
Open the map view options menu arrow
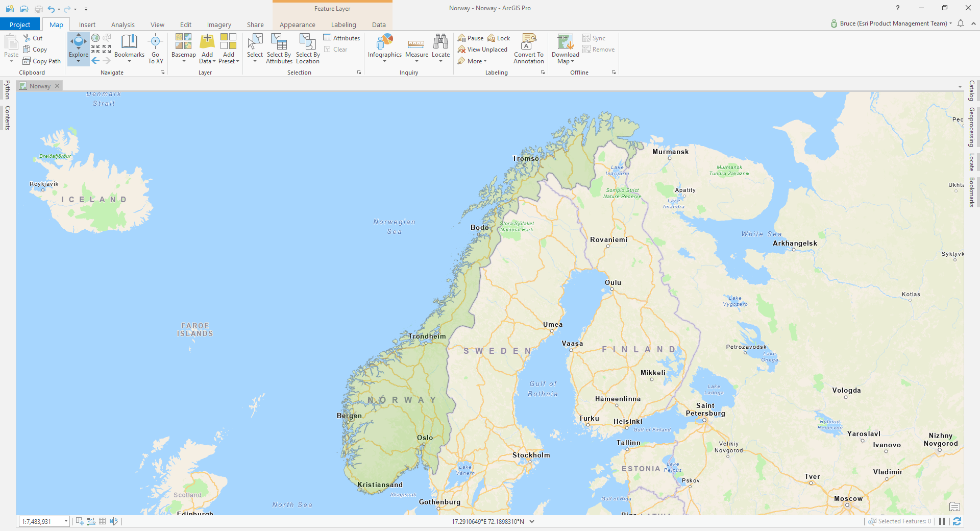[x=960, y=87]
